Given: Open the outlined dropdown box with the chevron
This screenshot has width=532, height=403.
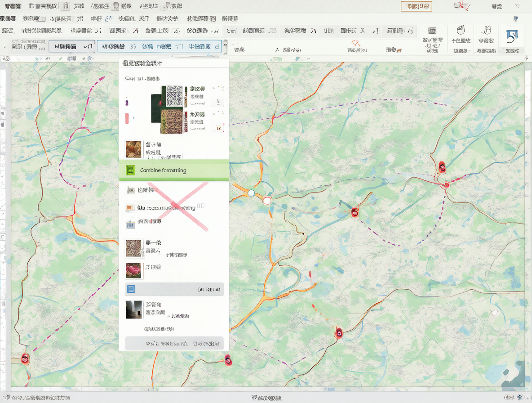Looking at the screenshot, I should point(72,46).
